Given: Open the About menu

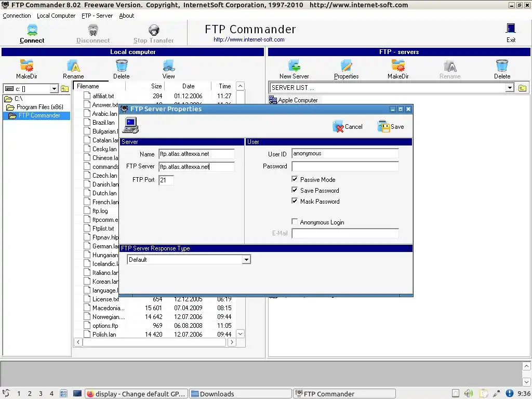Looking at the screenshot, I should [127, 16].
